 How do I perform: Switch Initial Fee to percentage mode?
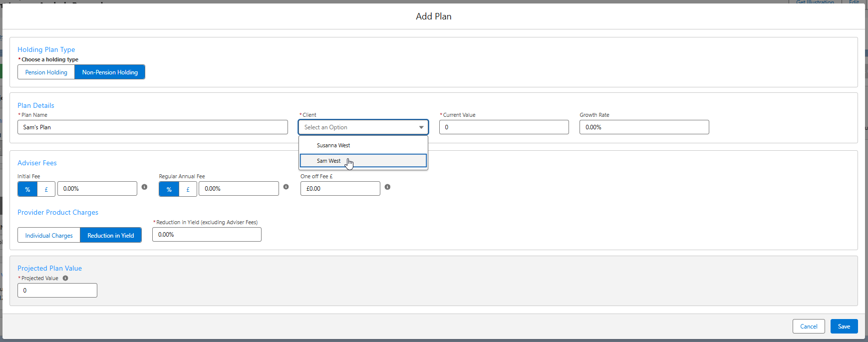click(x=27, y=189)
